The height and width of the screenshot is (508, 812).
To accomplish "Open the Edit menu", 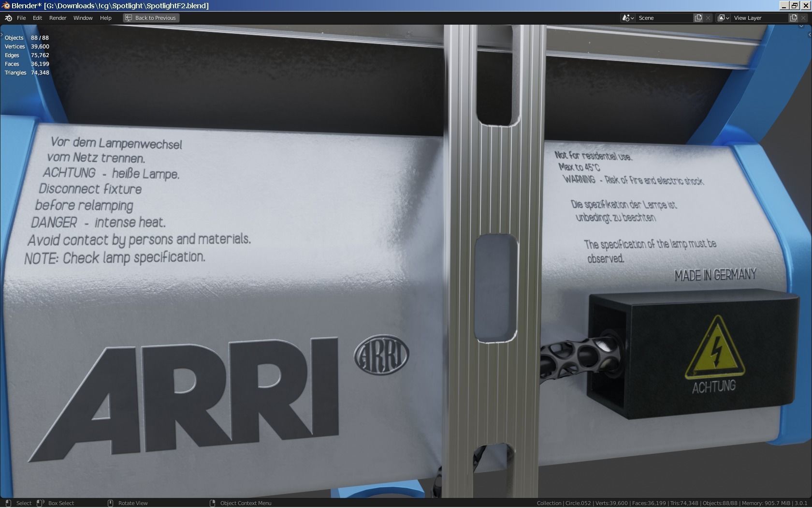I will tap(37, 18).
